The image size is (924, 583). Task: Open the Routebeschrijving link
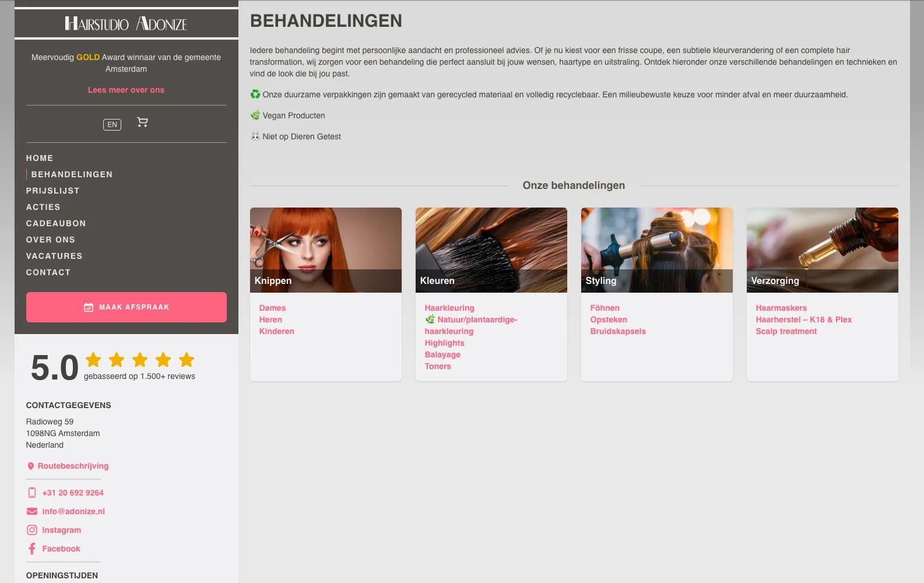point(73,466)
